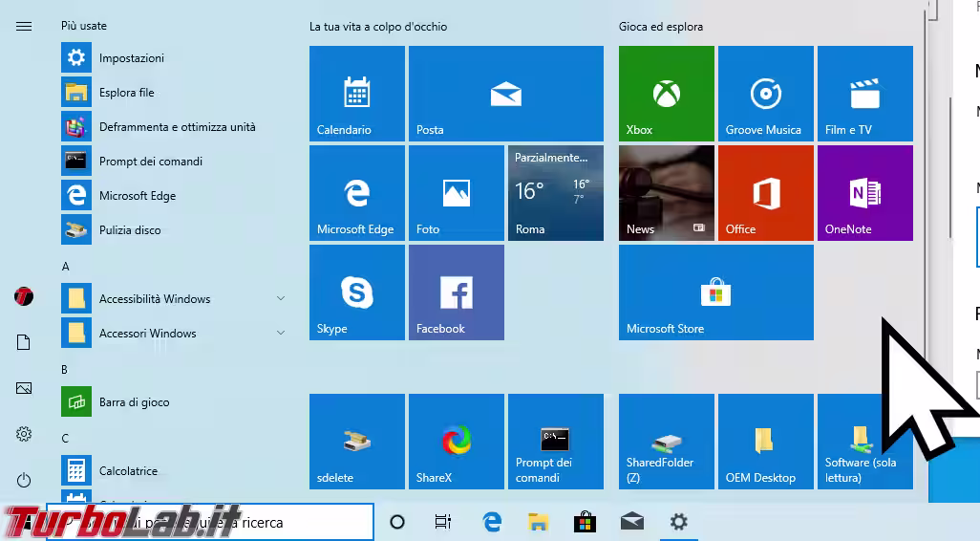Switch to Settings app on taskbar
The image size is (980, 541).
click(x=679, y=522)
